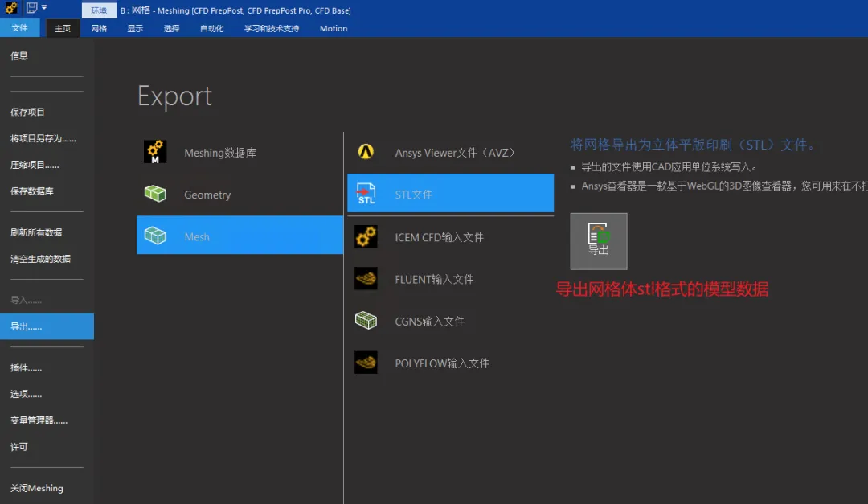Click the save icon in quick access toolbar
This screenshot has height=504, width=868.
point(31,8)
